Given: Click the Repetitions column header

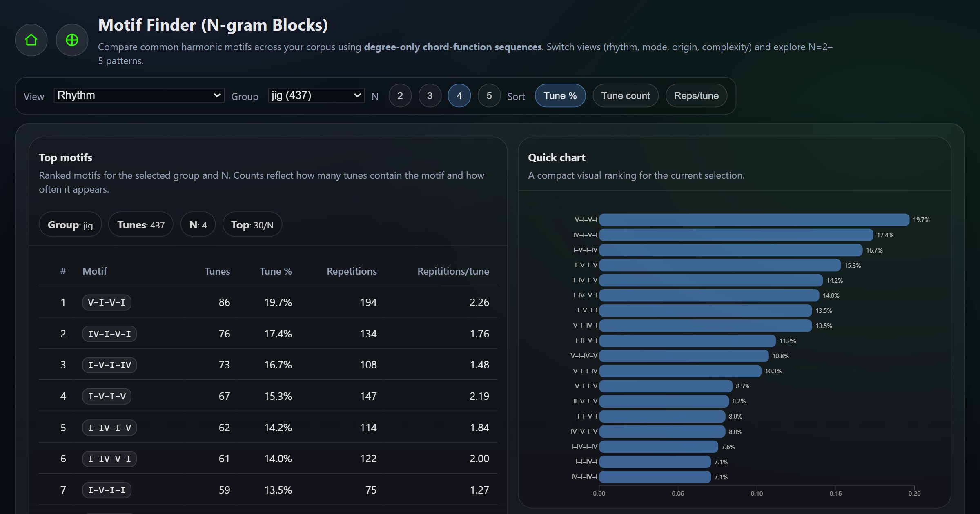Looking at the screenshot, I should tap(351, 271).
